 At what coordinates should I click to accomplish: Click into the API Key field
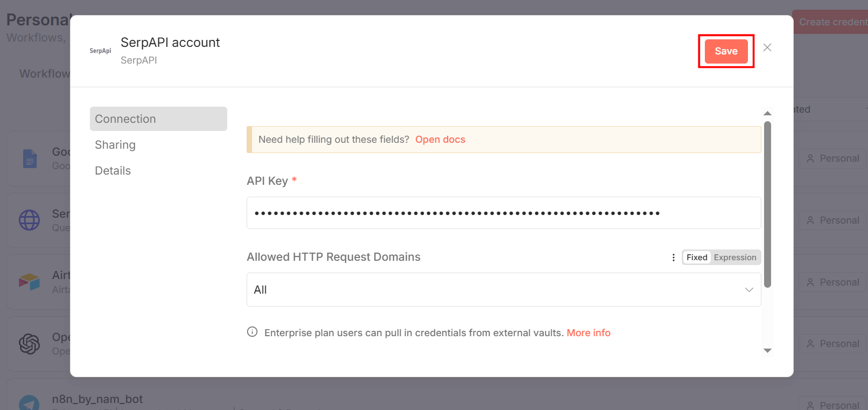point(503,213)
